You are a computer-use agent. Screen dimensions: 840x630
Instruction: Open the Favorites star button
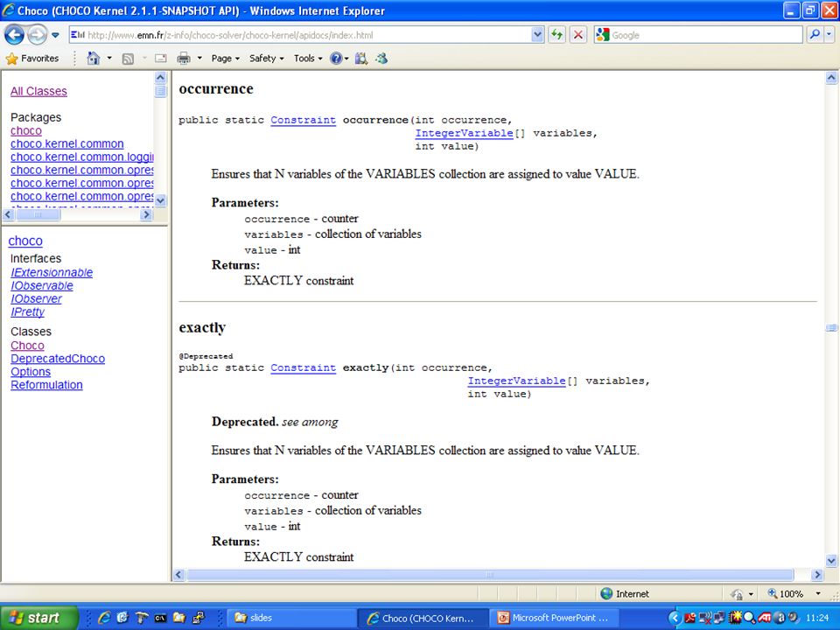coord(32,59)
